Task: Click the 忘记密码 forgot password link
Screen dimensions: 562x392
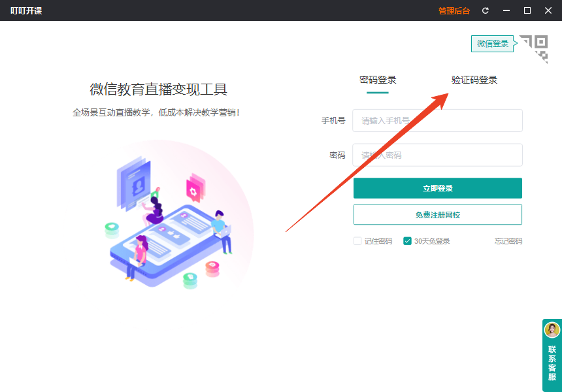Action: click(x=507, y=241)
